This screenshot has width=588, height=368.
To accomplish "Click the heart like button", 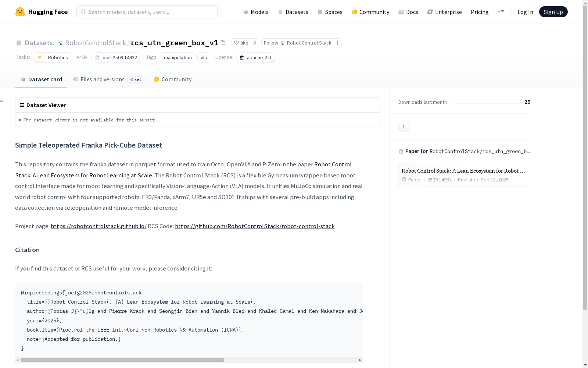I will tap(241, 43).
